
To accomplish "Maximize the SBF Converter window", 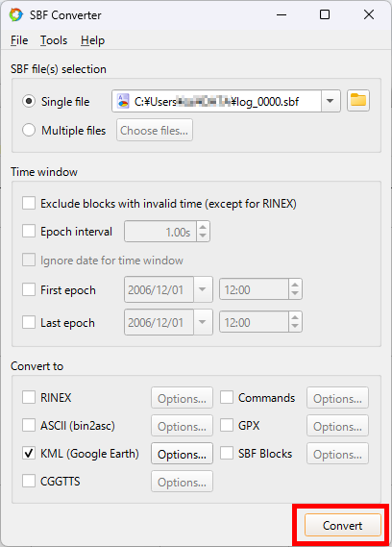I will (x=325, y=14).
